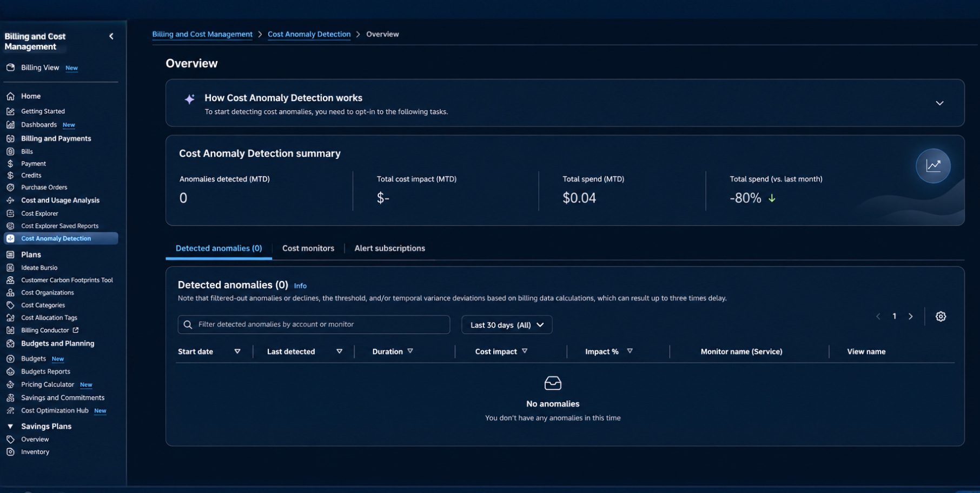Click the Budgets and Planning heading

57,344
